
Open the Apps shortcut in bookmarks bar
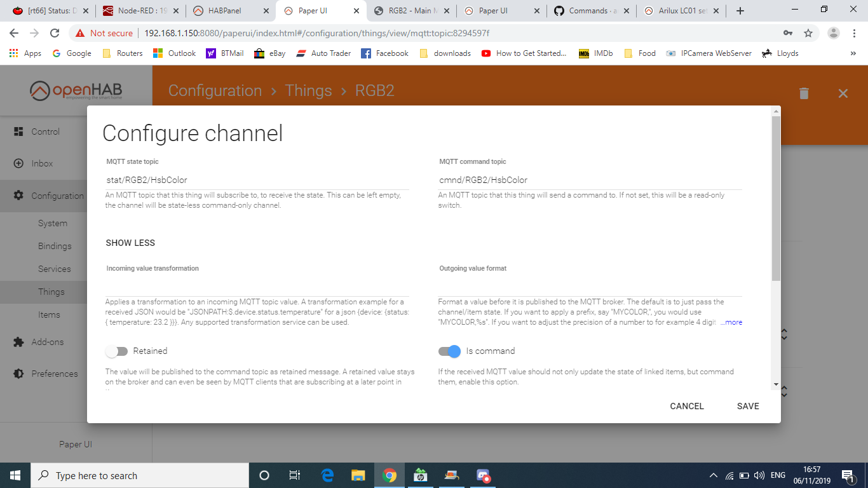coord(25,53)
